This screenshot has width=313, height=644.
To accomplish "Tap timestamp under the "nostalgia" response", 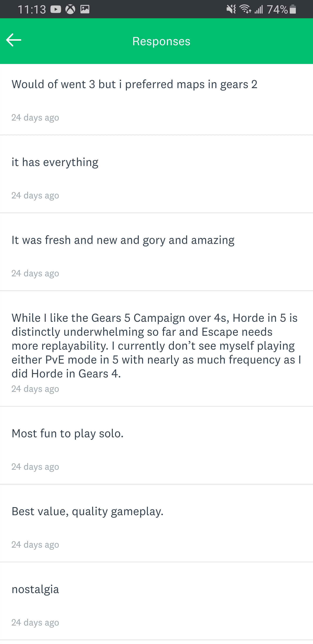I will pyautogui.click(x=35, y=622).
